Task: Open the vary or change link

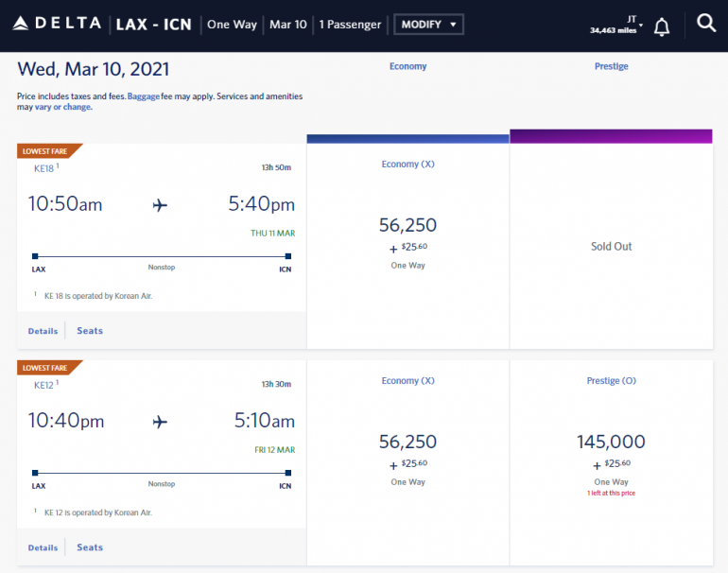Action: pyautogui.click(x=63, y=107)
